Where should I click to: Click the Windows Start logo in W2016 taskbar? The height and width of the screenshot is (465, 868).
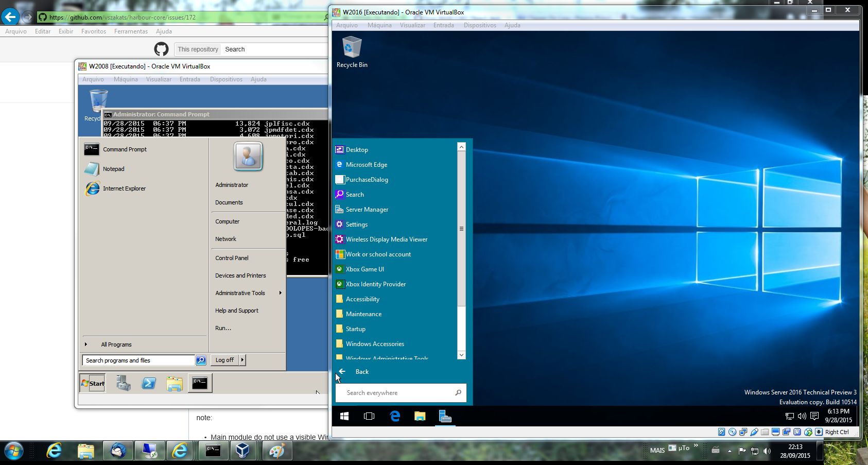click(344, 416)
